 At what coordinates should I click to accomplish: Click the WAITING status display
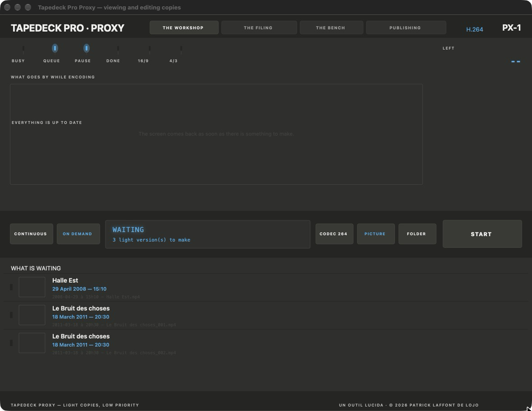tap(208, 234)
